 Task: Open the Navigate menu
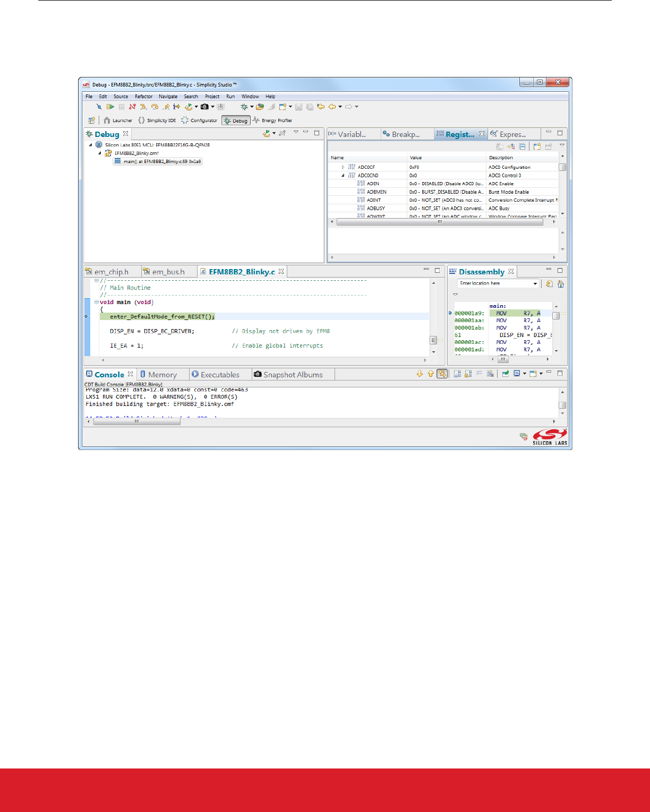click(x=168, y=97)
